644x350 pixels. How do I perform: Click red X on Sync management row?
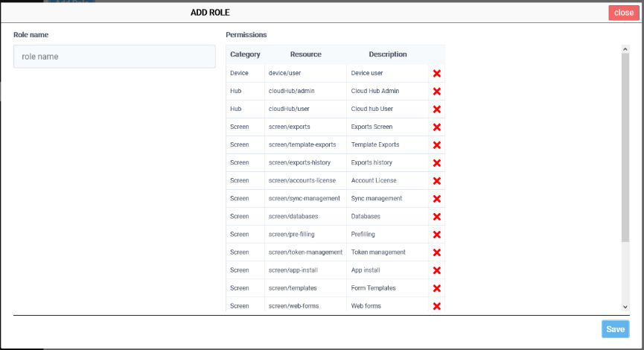click(436, 199)
